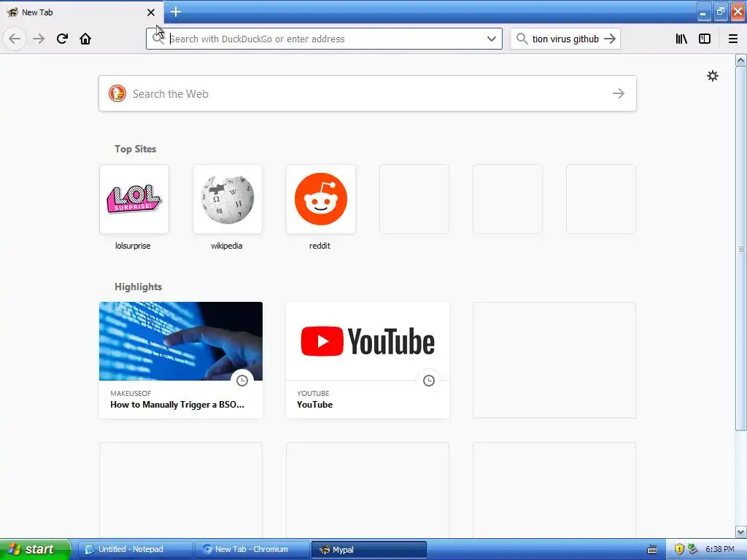Image resolution: width=747 pixels, height=560 pixels.
Task: Select the New Tab browser tab
Action: (81, 12)
